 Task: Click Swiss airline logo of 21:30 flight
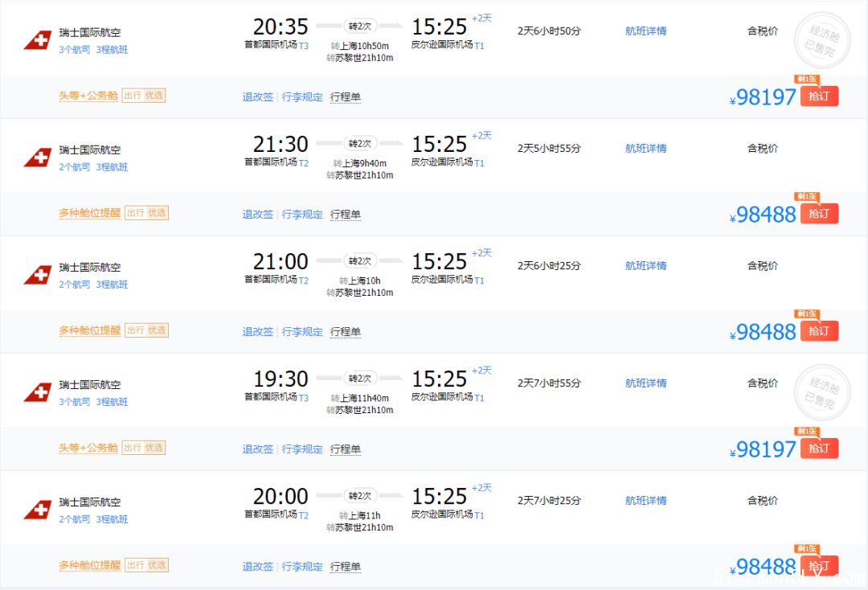(37, 158)
